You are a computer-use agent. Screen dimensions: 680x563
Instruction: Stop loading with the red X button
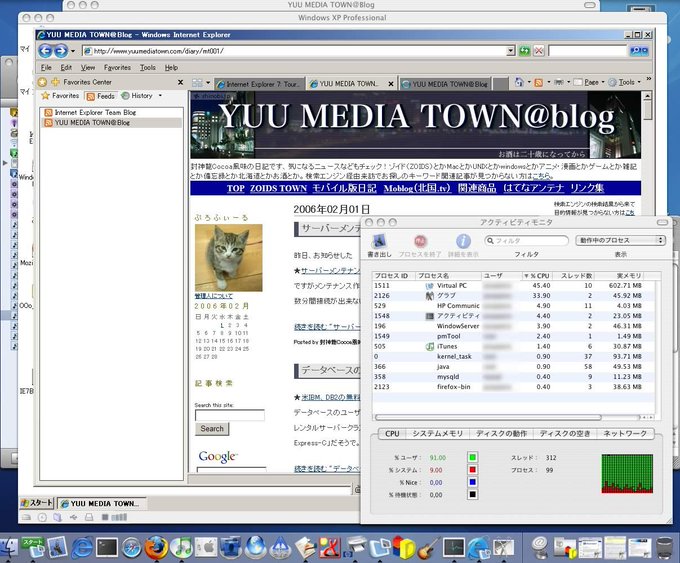click(539, 51)
